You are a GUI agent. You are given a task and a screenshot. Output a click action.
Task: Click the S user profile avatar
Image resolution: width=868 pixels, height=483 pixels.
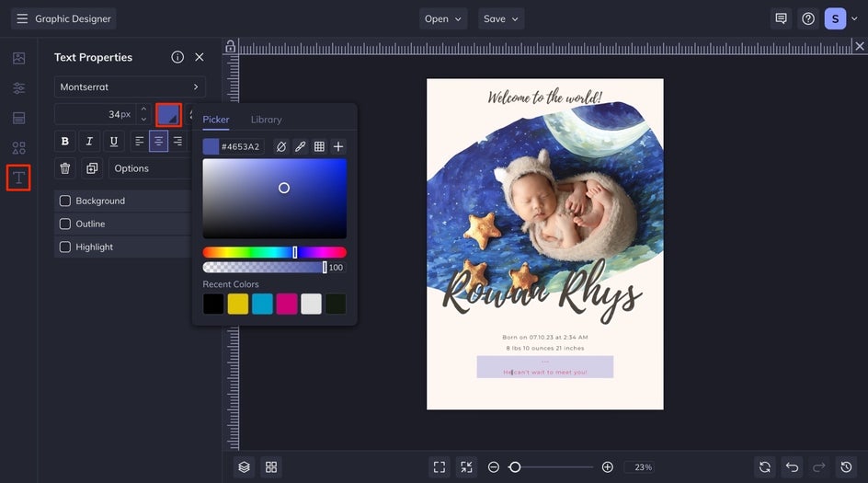pos(835,18)
